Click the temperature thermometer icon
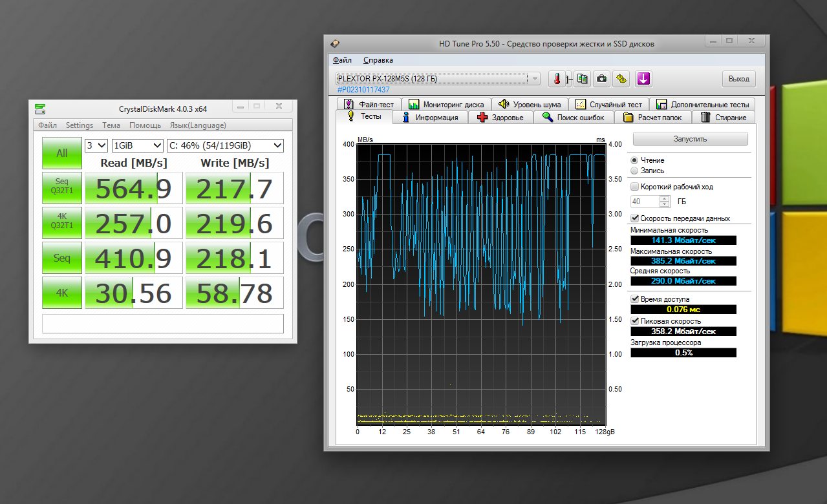 click(557, 79)
